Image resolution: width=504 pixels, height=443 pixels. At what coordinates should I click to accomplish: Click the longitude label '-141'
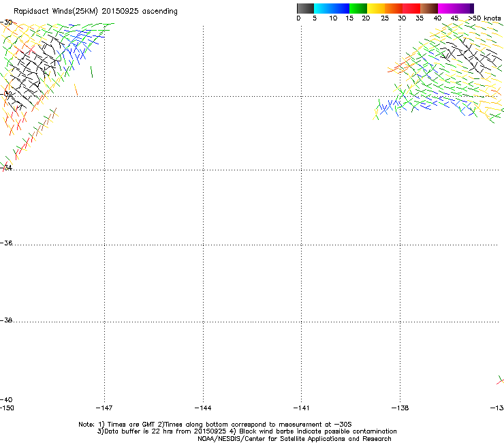coord(301,408)
